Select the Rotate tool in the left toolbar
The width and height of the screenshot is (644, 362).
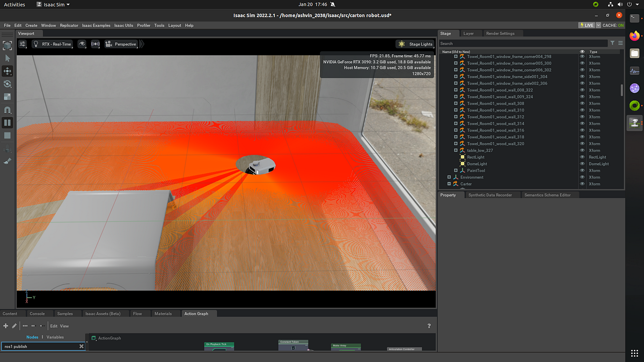coord(7,84)
